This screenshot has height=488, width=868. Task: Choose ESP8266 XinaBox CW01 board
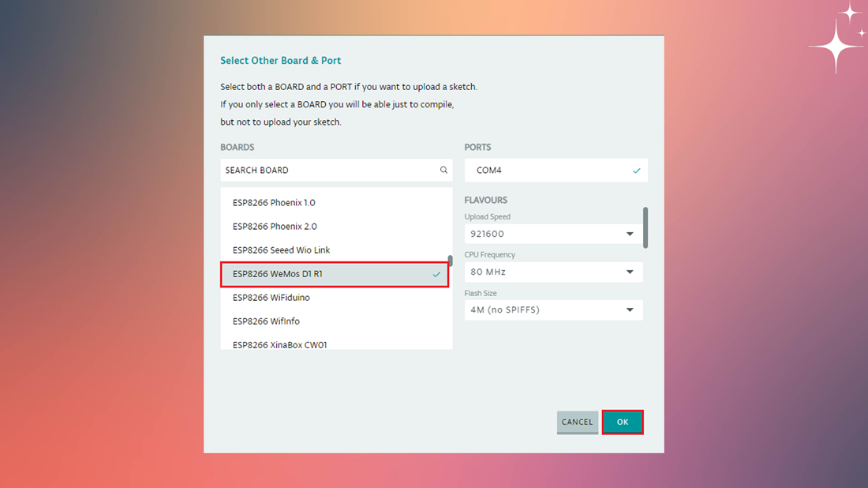336,343
